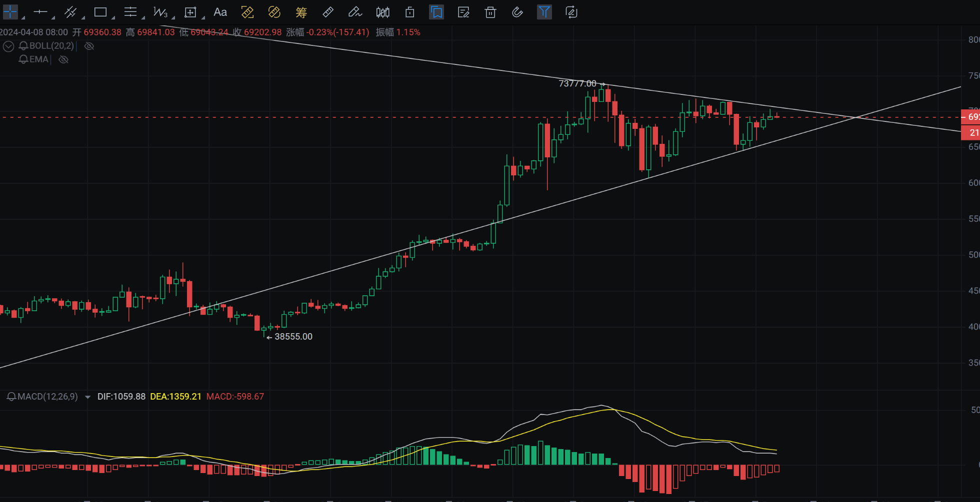Expand the rectangle tool options arrow
The height and width of the screenshot is (502, 980).
(113, 18)
